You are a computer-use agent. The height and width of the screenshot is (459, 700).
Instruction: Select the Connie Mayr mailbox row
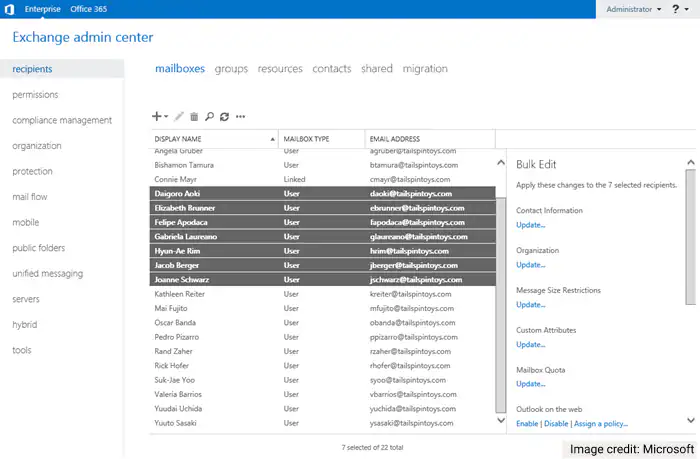[x=323, y=179]
